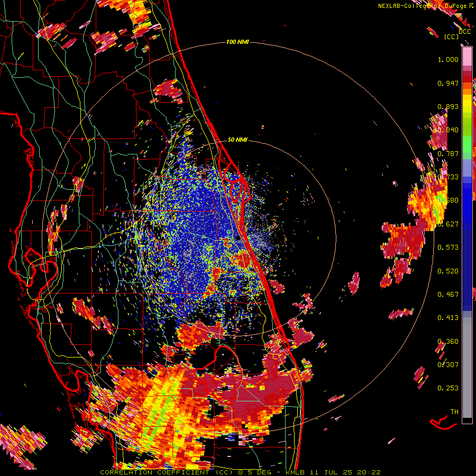Click the TH label near the scale bottom
Screen dimensions: 476x476
[x=454, y=411]
